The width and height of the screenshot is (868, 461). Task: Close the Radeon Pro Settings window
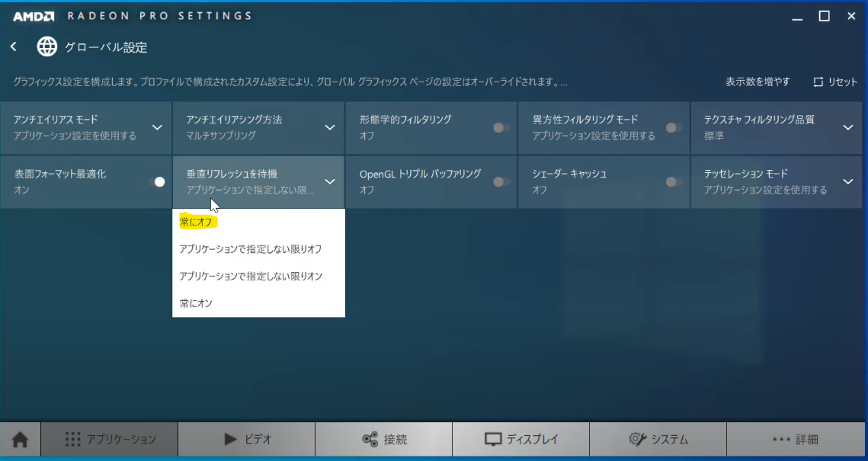[851, 17]
